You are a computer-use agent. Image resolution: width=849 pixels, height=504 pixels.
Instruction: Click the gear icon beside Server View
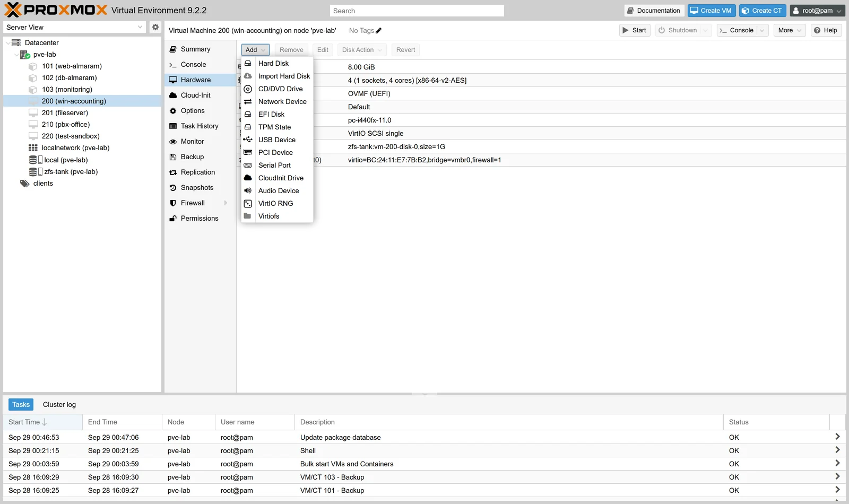coord(155,27)
